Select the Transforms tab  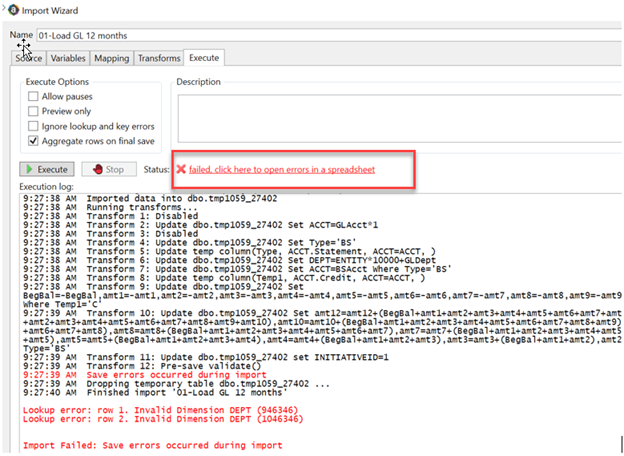[159, 58]
